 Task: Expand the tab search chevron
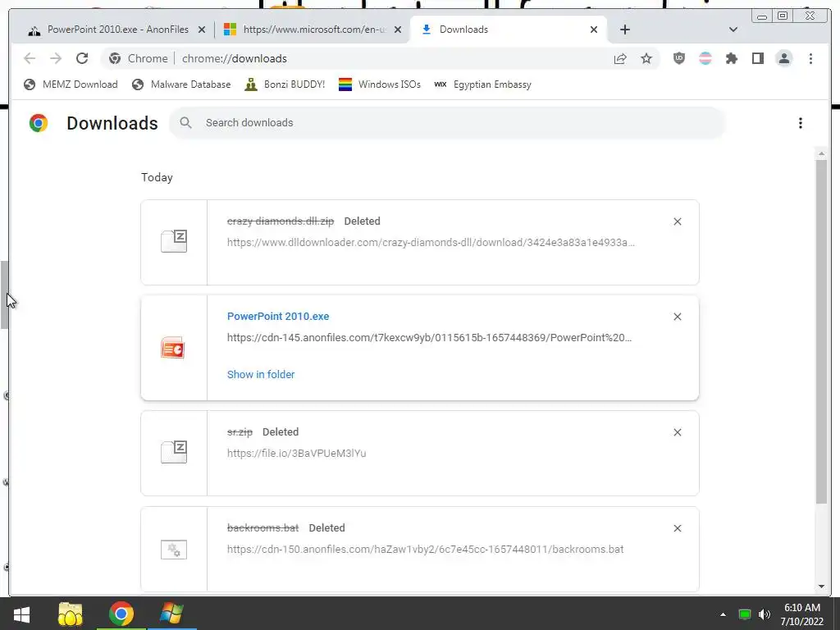pos(733,30)
